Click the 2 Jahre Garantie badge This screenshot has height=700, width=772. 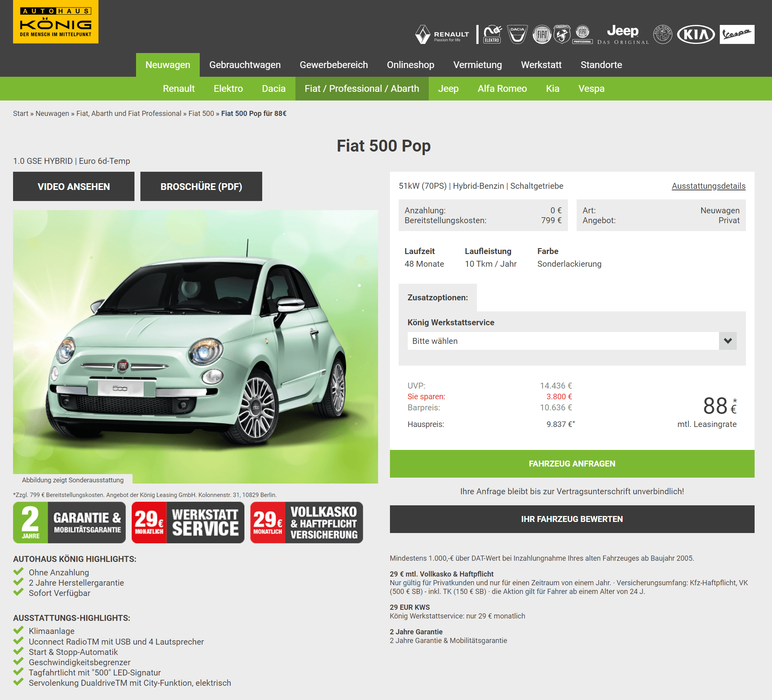tap(69, 522)
